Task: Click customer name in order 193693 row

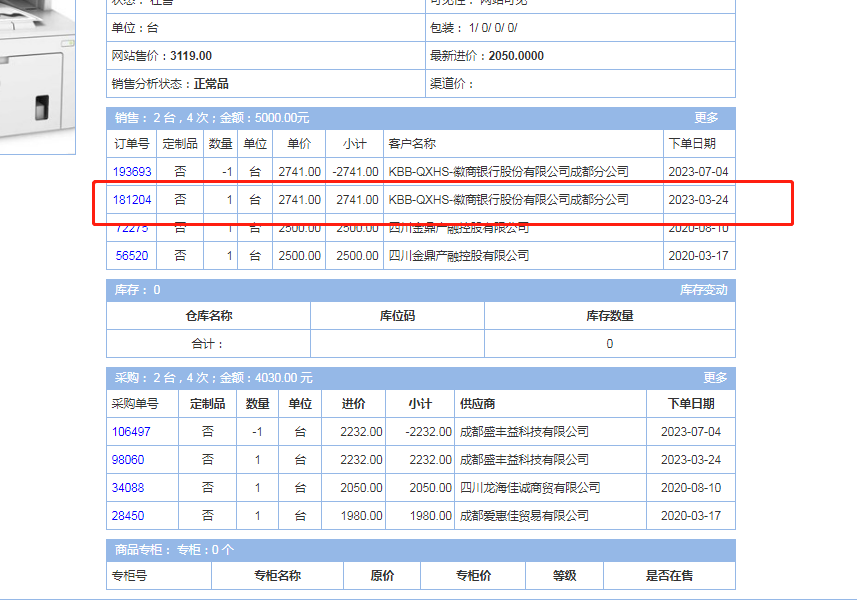Action: tap(508, 172)
